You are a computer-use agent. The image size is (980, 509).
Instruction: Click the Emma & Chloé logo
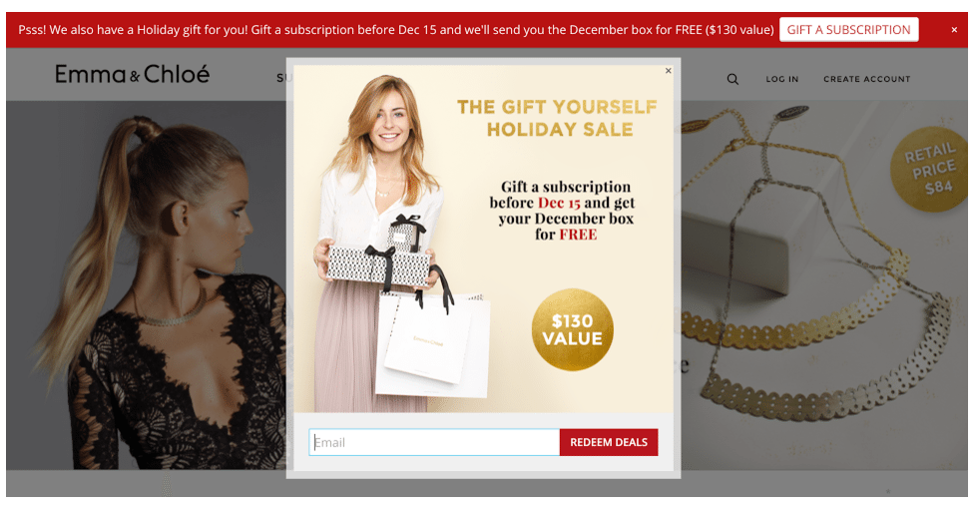click(x=132, y=75)
